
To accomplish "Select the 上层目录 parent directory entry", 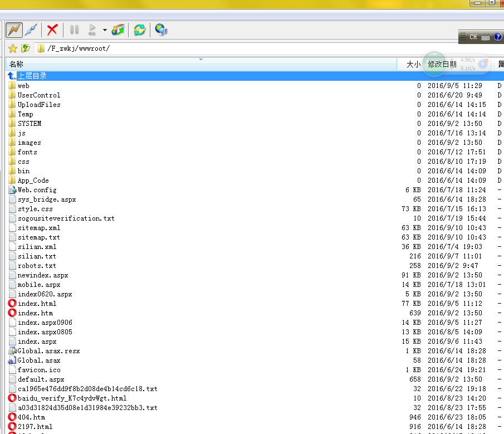I will (32, 76).
